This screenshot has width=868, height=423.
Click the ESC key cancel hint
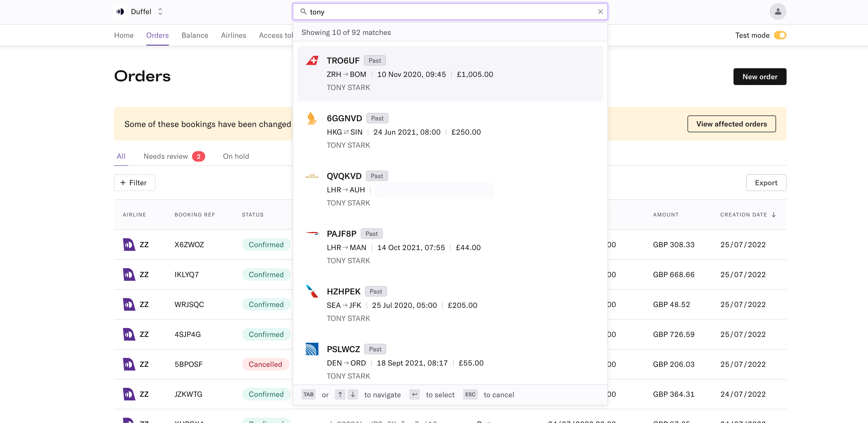point(470,395)
